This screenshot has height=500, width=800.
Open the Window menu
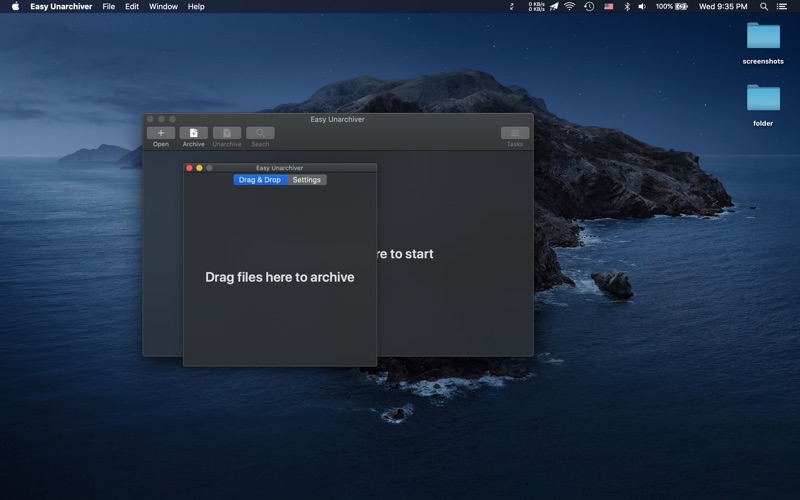point(163,7)
